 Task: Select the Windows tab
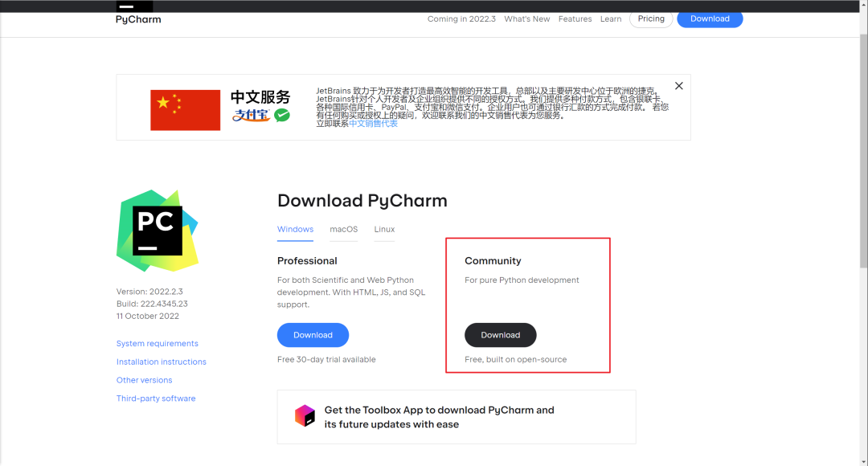tap(295, 229)
